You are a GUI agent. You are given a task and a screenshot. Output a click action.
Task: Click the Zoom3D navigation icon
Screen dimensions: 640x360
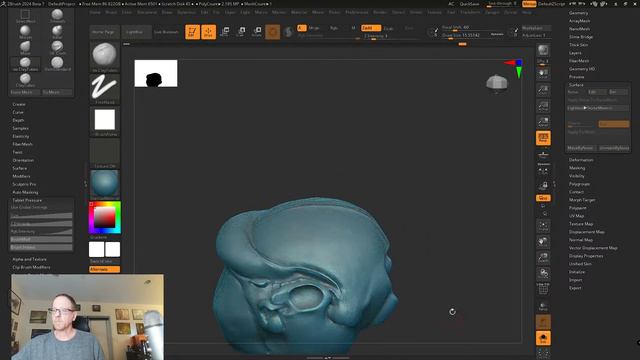click(543, 258)
